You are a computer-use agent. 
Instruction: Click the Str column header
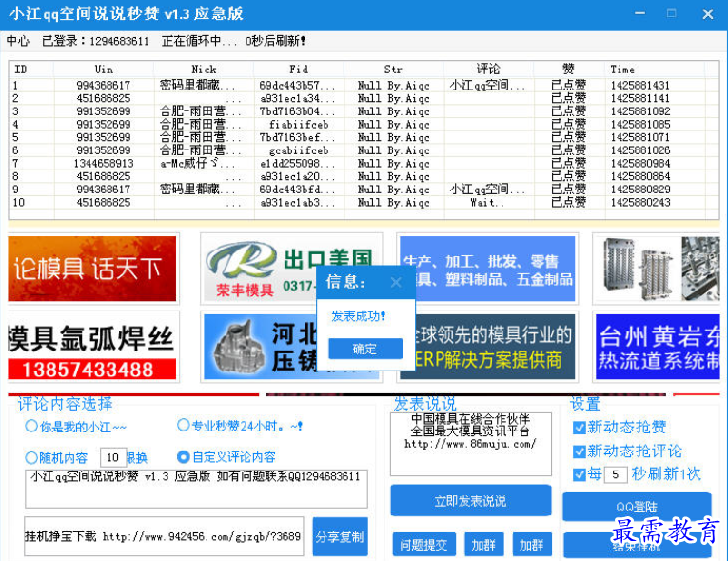click(393, 70)
